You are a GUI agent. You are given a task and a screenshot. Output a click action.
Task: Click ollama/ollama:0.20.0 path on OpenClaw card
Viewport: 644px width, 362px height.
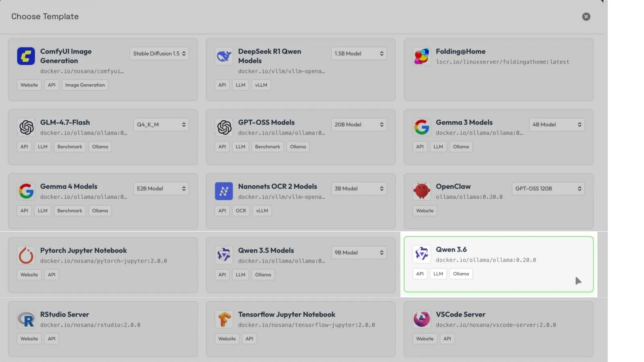click(x=469, y=197)
